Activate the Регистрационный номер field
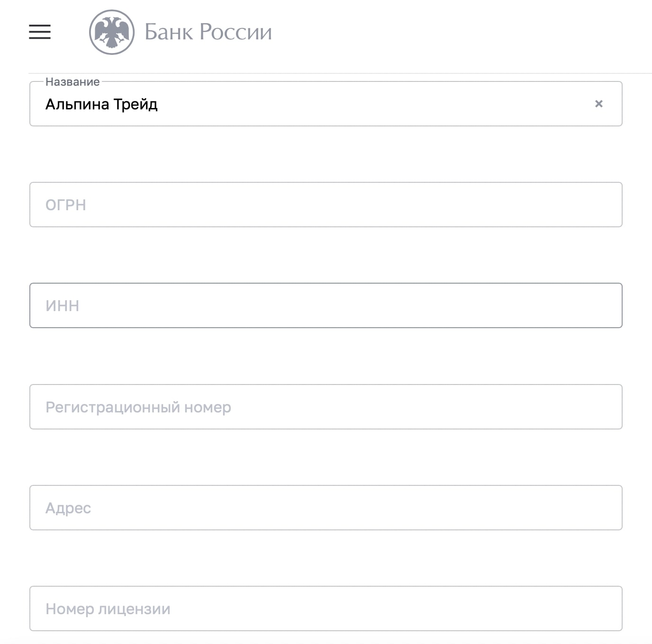This screenshot has width=652, height=644. pos(326,407)
